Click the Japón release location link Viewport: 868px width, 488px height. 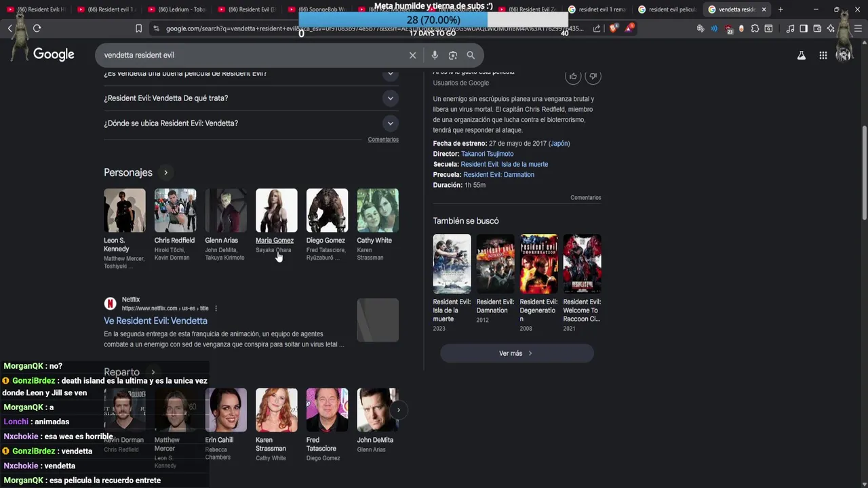point(559,144)
